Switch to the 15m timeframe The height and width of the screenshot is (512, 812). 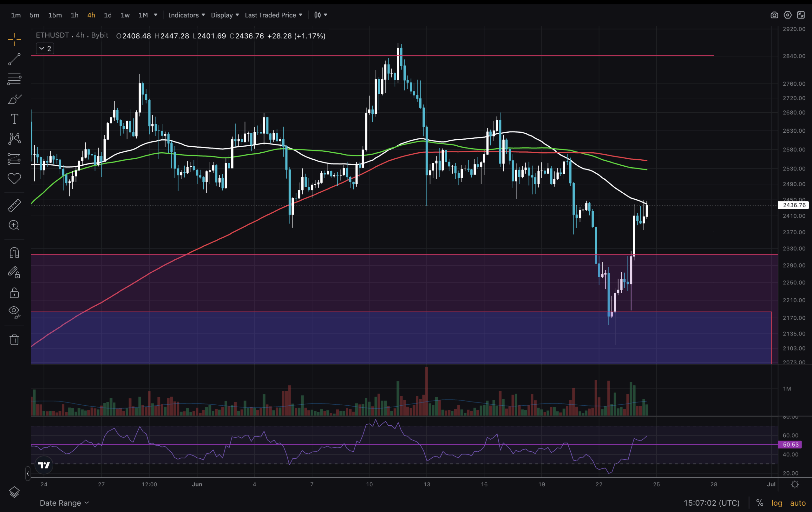click(55, 15)
